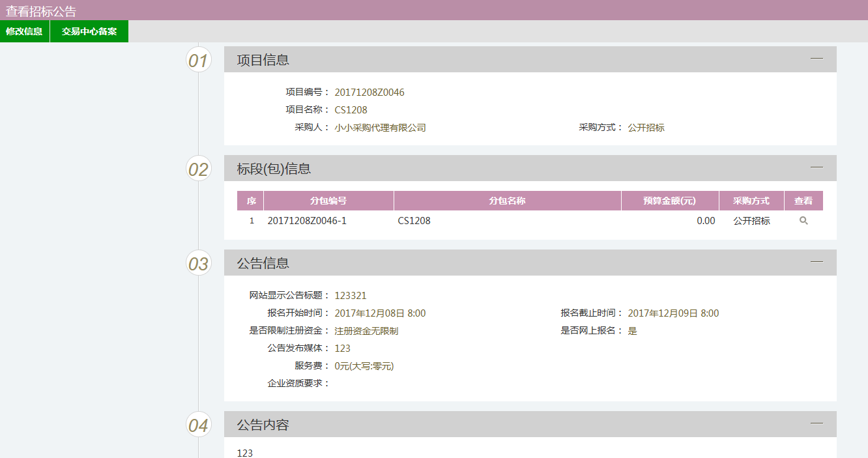Click the 查看 column header

click(803, 201)
